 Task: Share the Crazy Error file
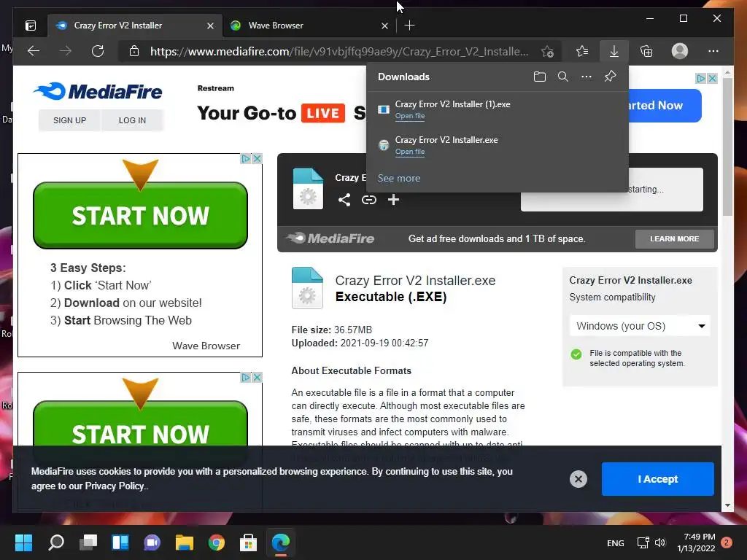coord(344,200)
